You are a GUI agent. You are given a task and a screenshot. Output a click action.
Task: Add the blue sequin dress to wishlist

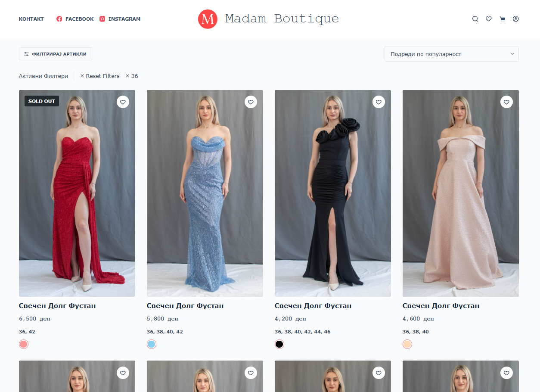tap(251, 102)
